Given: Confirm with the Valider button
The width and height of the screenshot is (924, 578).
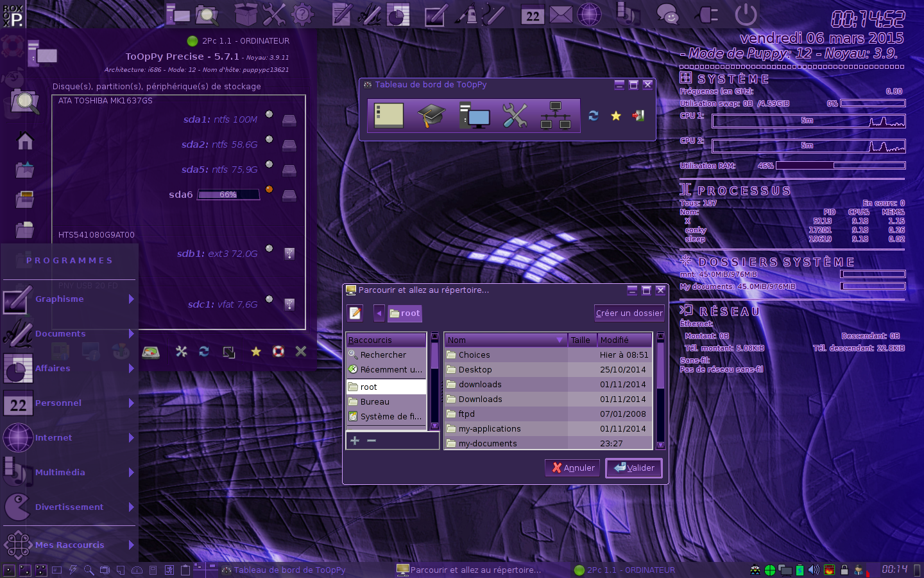Looking at the screenshot, I should 634,468.
